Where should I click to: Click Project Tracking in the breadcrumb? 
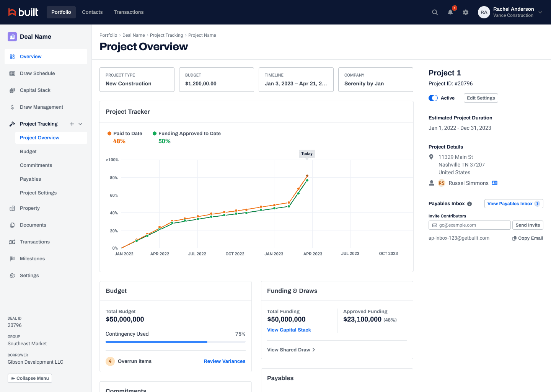(166, 35)
